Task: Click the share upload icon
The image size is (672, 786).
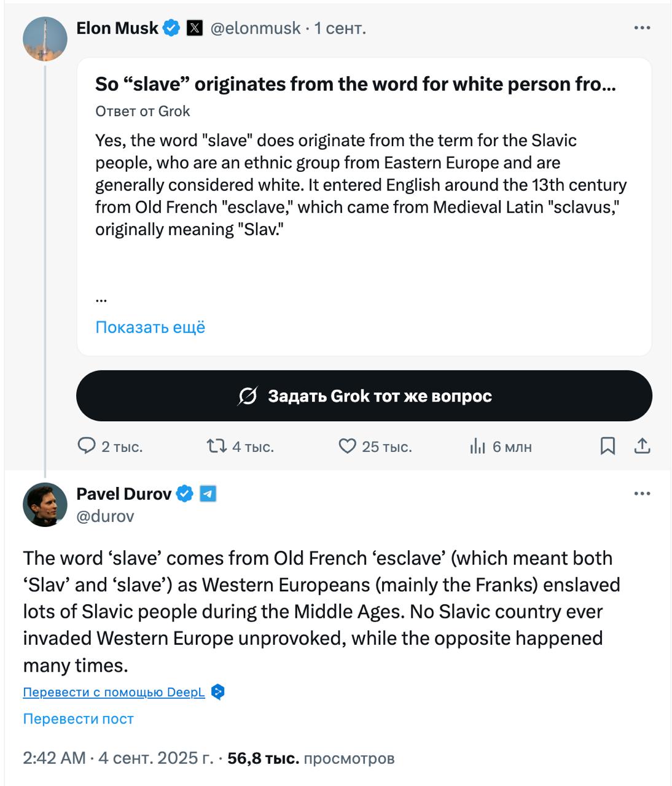Action: point(642,446)
